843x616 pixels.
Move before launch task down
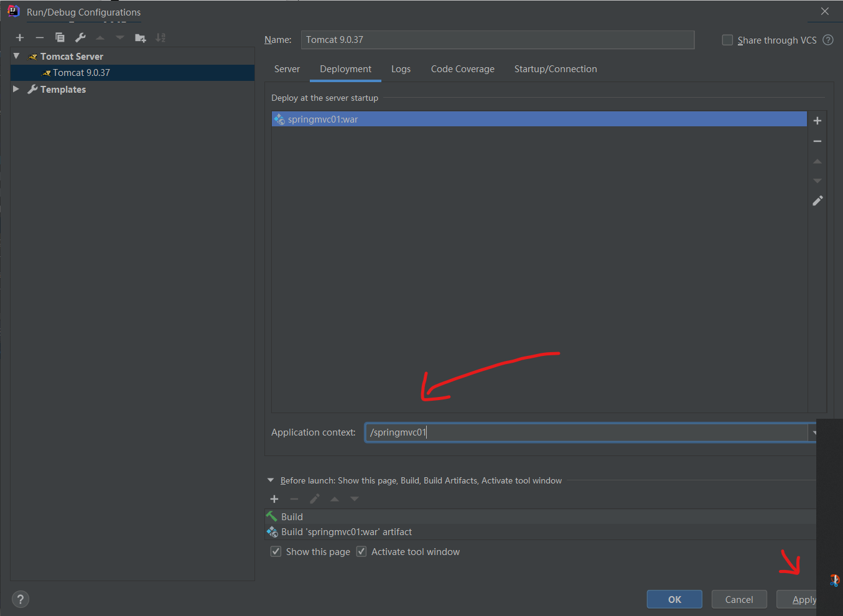[x=355, y=499]
